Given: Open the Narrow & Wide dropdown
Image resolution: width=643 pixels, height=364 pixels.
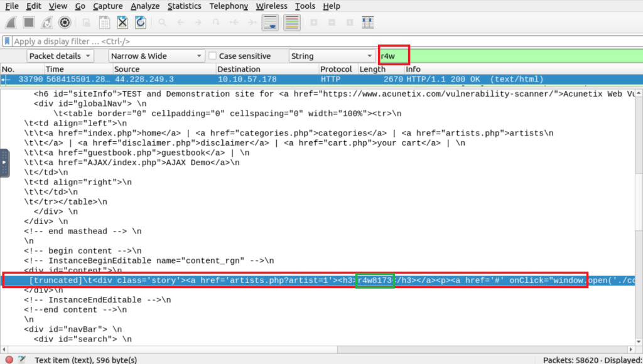Looking at the screenshot, I should pos(156,56).
